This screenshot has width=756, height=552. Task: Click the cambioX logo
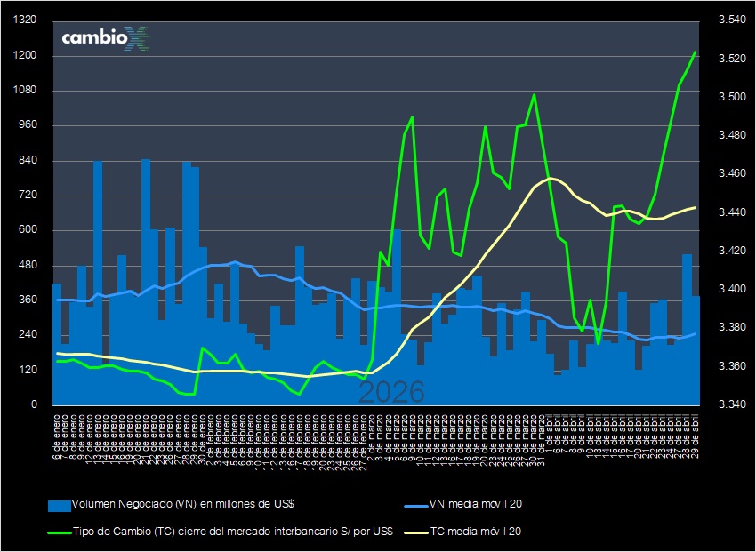[106, 37]
